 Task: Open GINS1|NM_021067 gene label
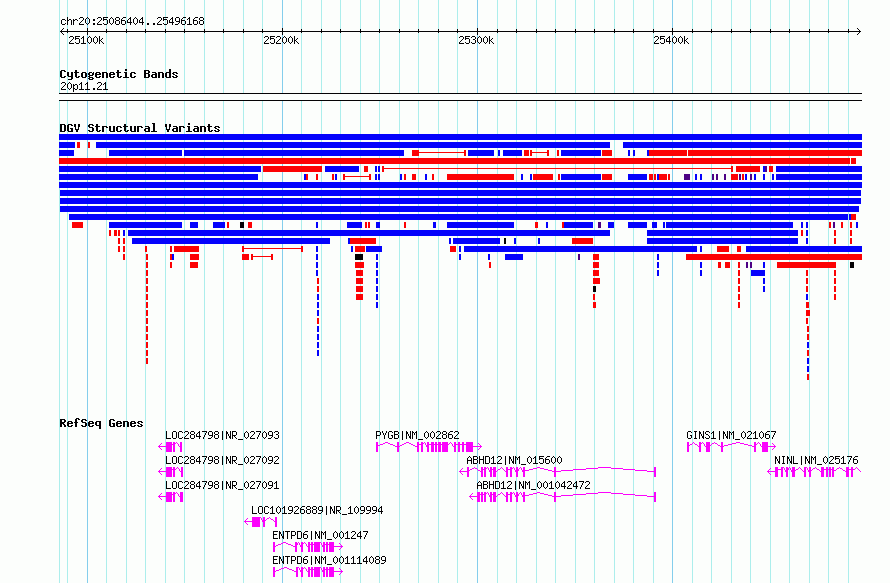(x=731, y=435)
